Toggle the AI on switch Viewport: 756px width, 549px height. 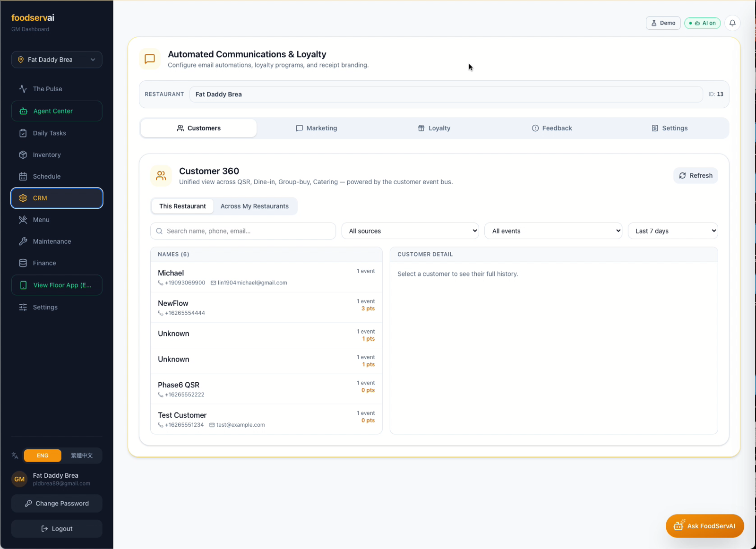click(x=702, y=23)
